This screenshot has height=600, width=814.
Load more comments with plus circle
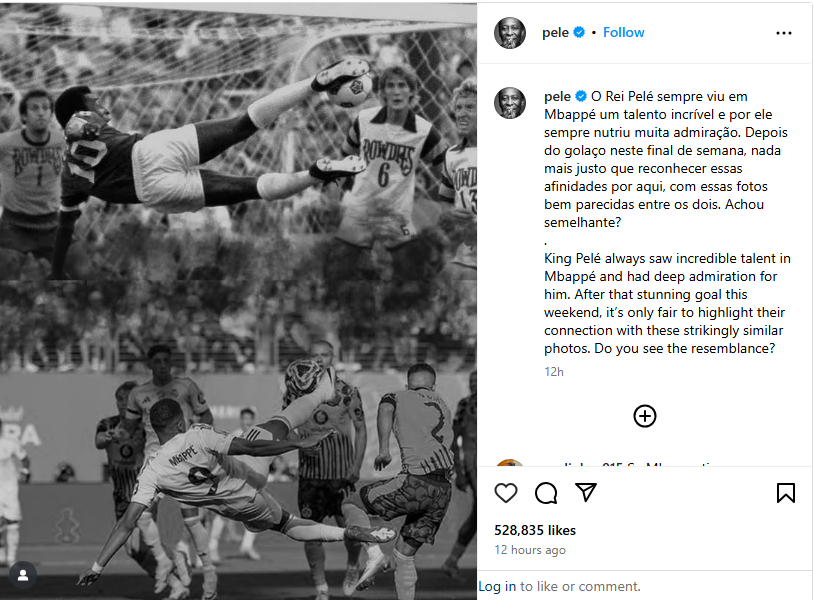coord(645,416)
